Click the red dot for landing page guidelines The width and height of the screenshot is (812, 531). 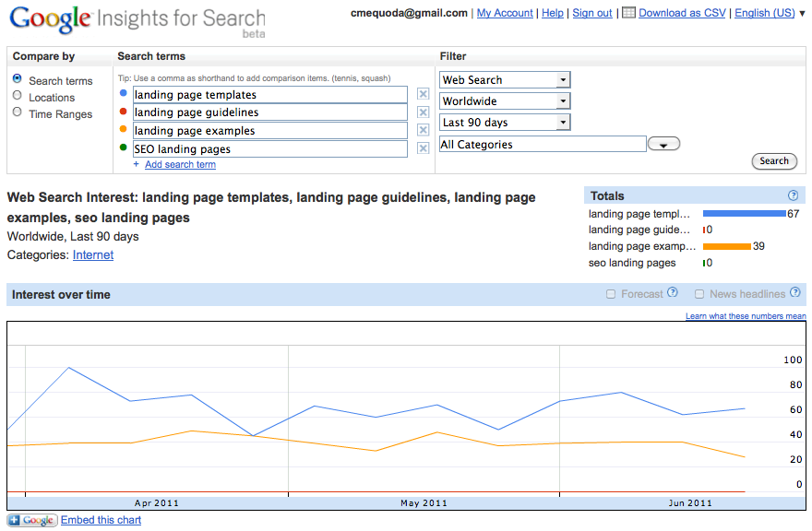(124, 111)
